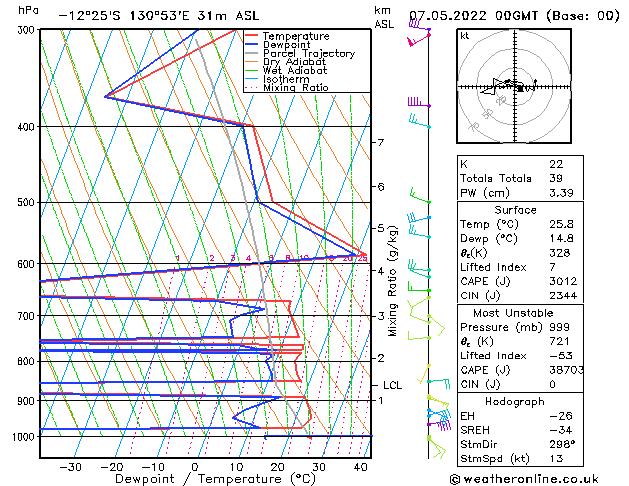Viewport: 629px width, 486px height.
Task: Click the Surface section heading
Action: click(x=515, y=210)
